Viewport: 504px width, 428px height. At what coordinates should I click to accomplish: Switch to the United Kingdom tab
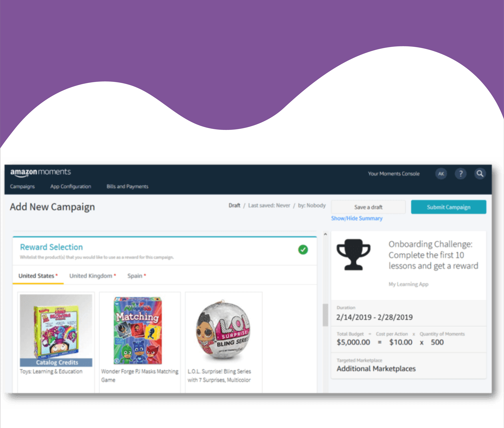pos(91,276)
